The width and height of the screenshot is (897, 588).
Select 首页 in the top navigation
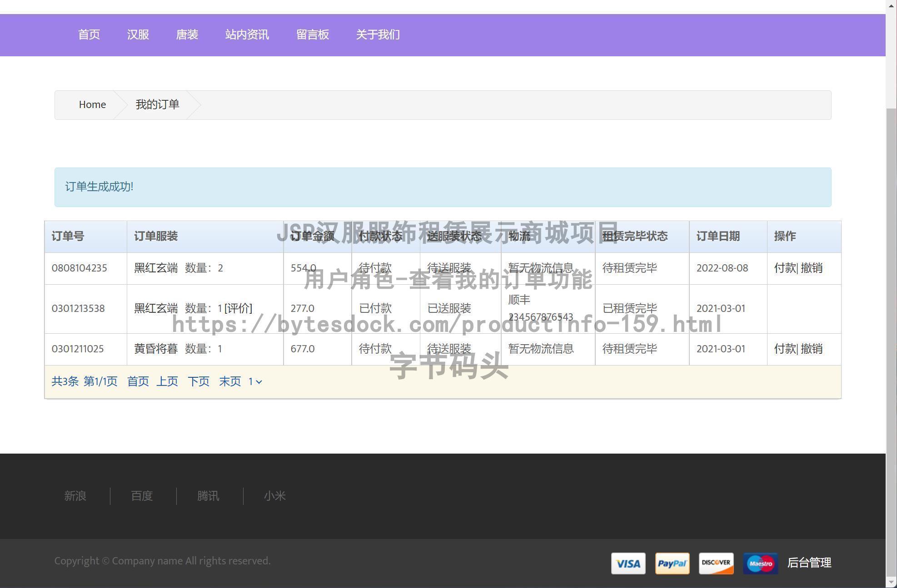tap(89, 35)
